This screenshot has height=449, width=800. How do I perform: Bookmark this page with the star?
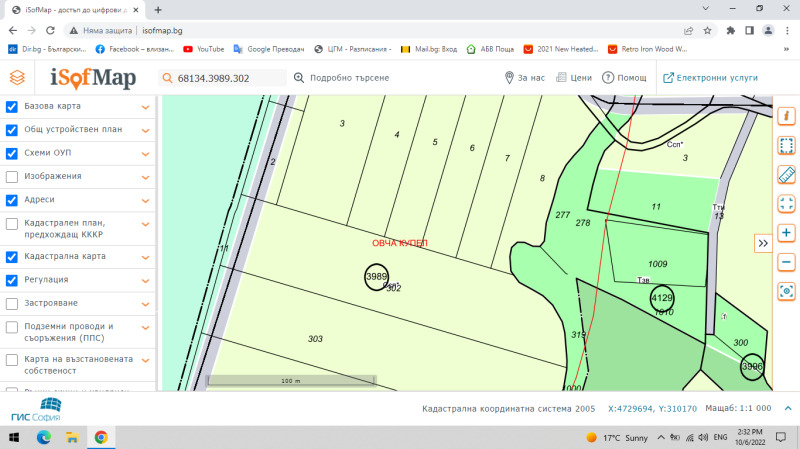[x=707, y=31]
